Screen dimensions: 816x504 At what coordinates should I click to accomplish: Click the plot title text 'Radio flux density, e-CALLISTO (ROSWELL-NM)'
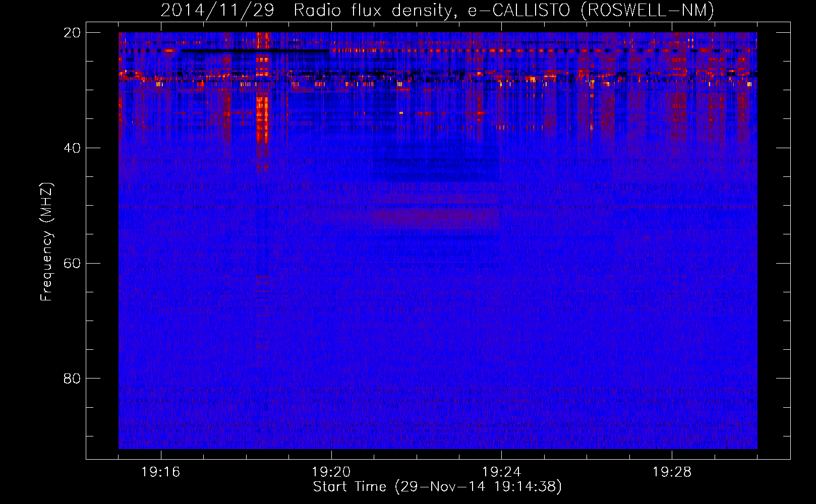[x=504, y=10]
